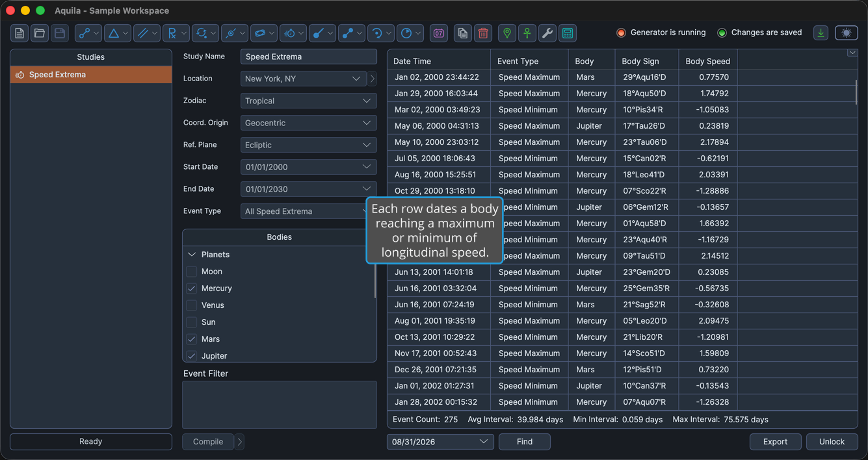Screen dimensions: 868x460
Task: Check the Moon checkbox
Action: coord(192,272)
